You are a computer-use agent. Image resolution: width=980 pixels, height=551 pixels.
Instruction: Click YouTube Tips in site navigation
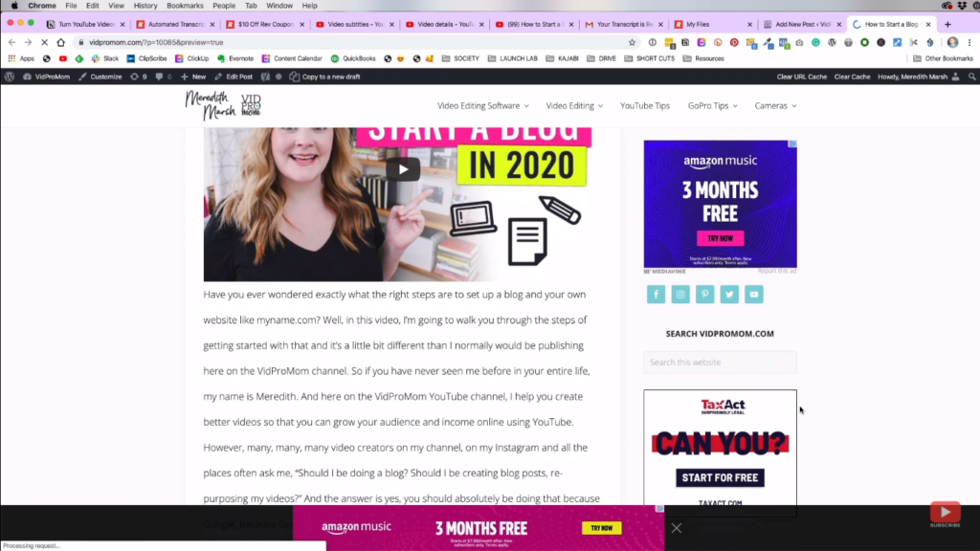click(x=644, y=105)
